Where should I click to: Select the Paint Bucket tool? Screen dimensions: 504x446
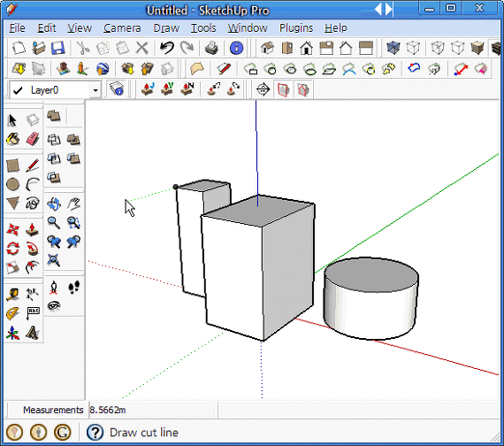click(x=13, y=139)
